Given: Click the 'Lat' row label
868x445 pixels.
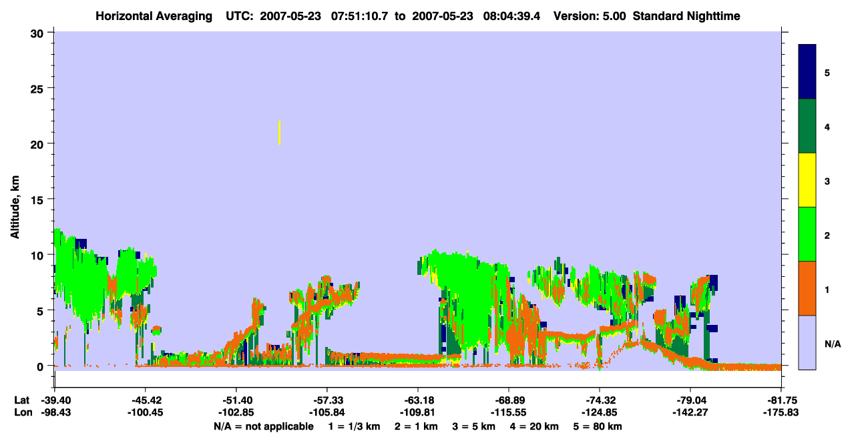Looking at the screenshot, I should click(21, 400).
